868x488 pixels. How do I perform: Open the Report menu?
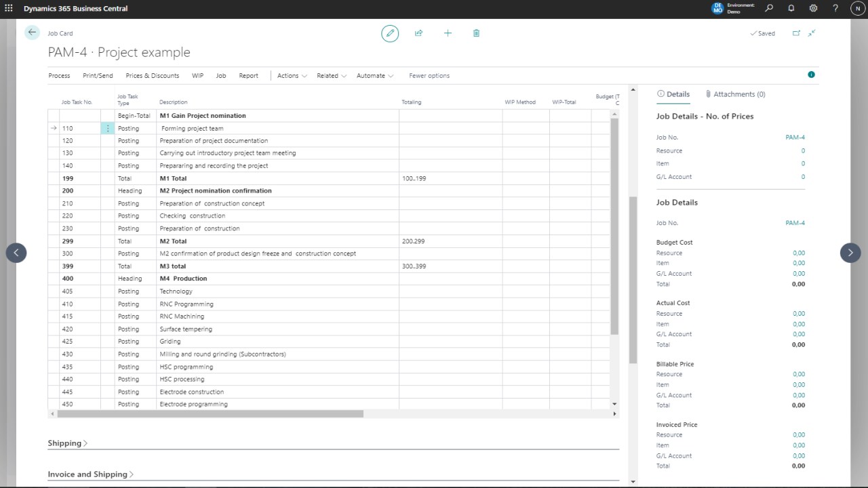(248, 75)
